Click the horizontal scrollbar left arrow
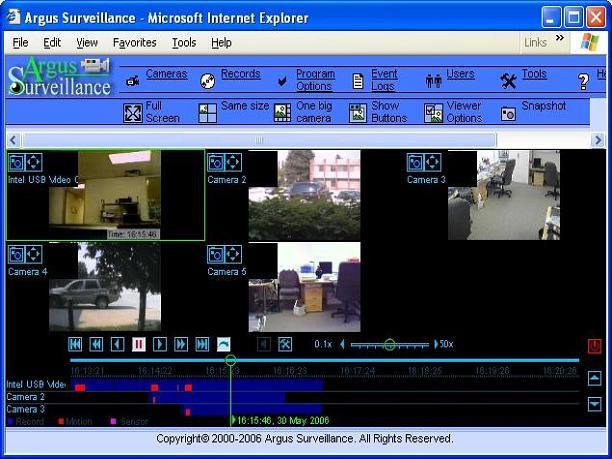Viewport: 612px width, 459px height. click(13, 140)
